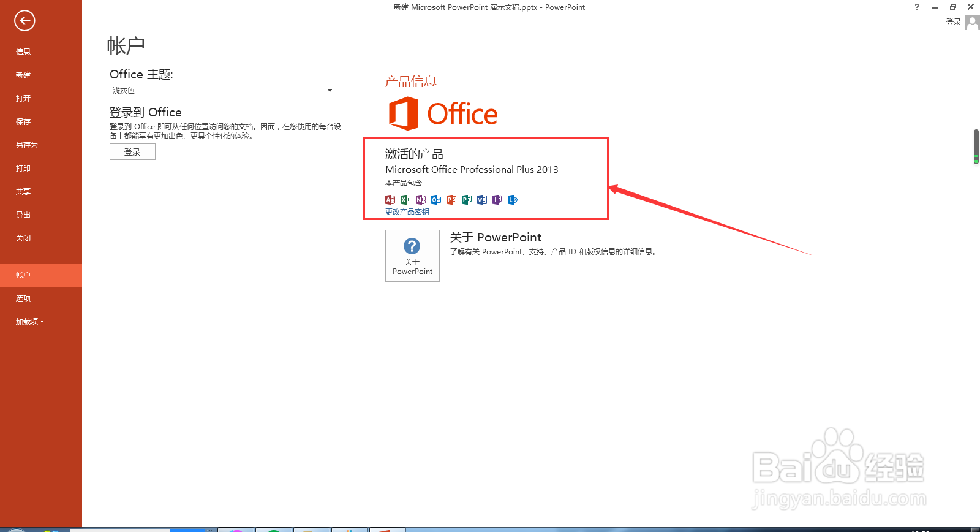Restore down the PowerPoint window

(x=953, y=7)
